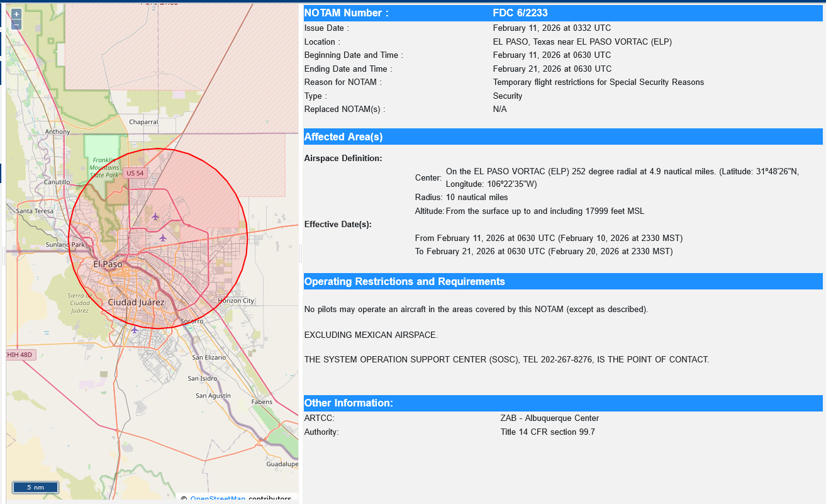Click the ARTCC value ZAB - Albuquerque Center
Image resolution: width=826 pixels, height=504 pixels.
550,418
